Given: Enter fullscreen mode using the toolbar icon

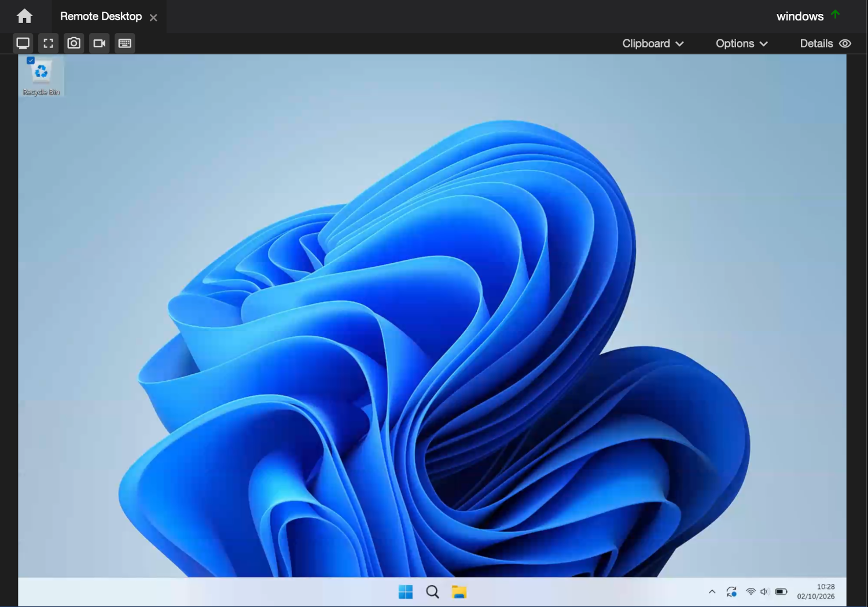Looking at the screenshot, I should pos(49,43).
